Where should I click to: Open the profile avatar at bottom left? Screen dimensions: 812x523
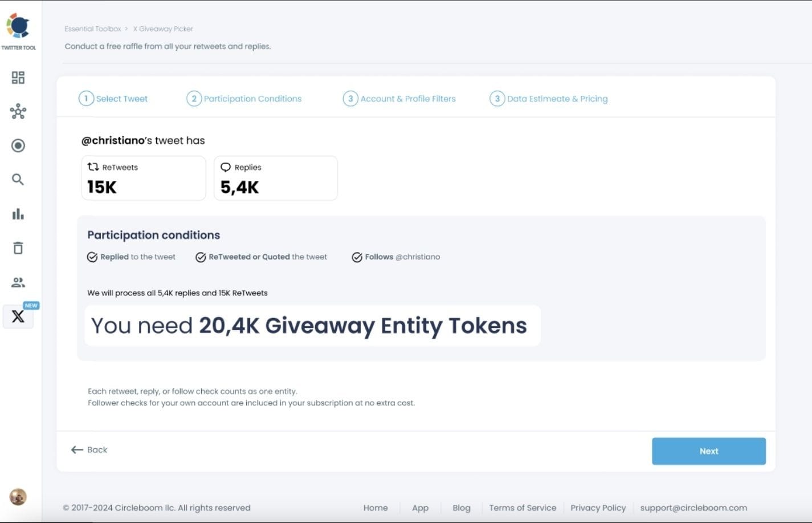click(x=18, y=497)
